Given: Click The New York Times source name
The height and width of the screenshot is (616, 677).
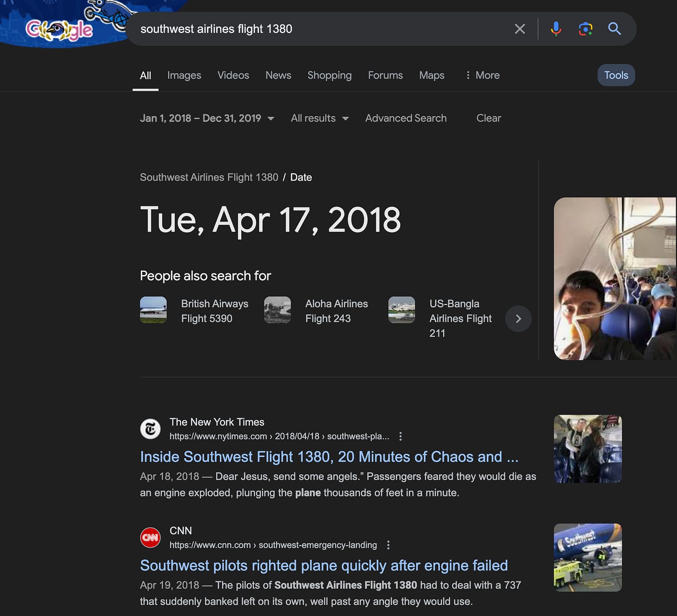Looking at the screenshot, I should click(217, 422).
